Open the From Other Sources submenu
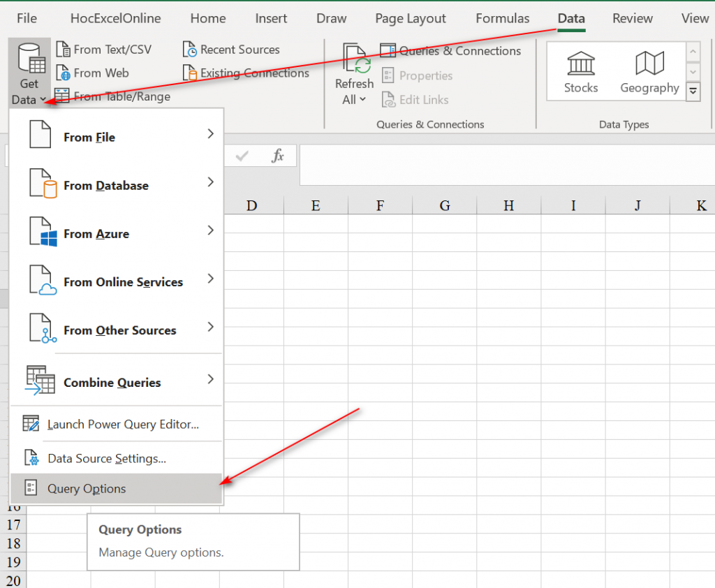The image size is (715, 588). (117, 330)
